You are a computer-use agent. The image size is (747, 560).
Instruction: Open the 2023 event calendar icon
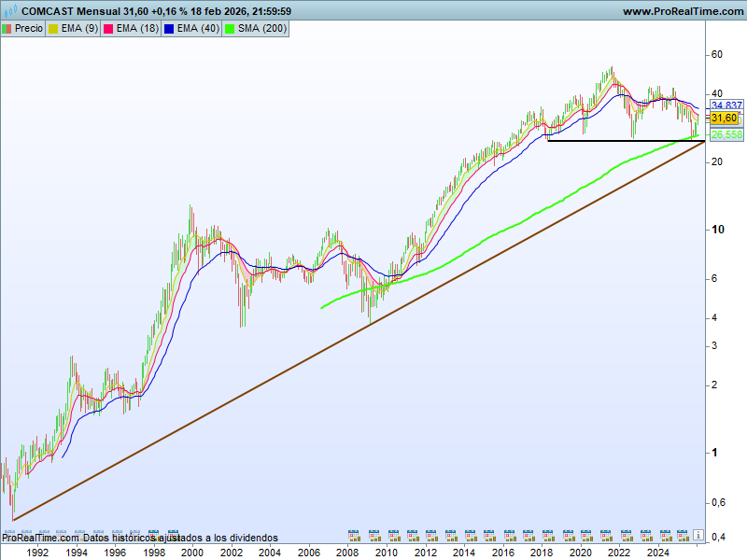point(646,536)
